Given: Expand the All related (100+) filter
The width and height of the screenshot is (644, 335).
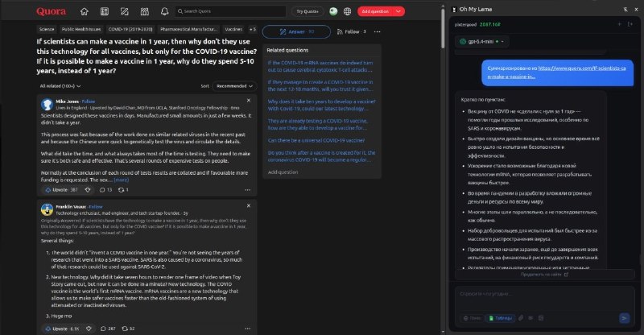Looking at the screenshot, I should tap(58, 85).
